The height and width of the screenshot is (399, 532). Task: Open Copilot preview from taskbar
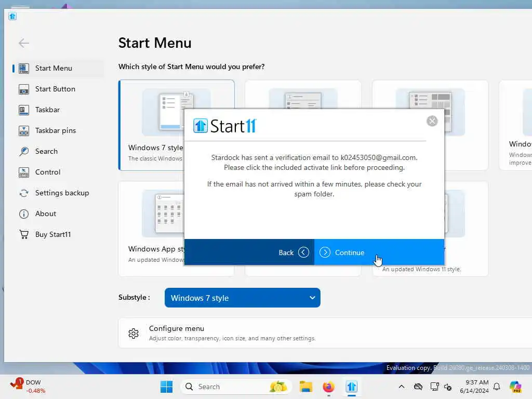coord(515,387)
